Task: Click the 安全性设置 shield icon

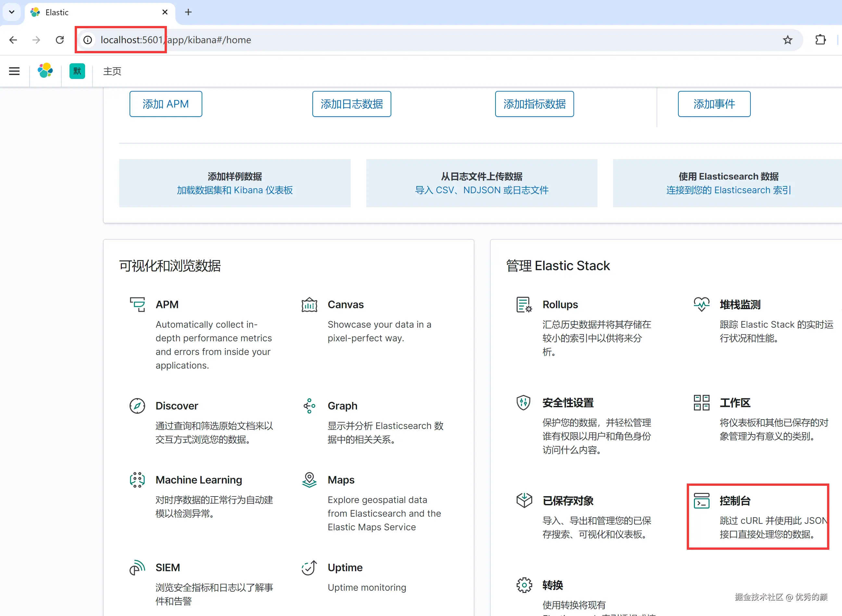Action: pos(523,402)
